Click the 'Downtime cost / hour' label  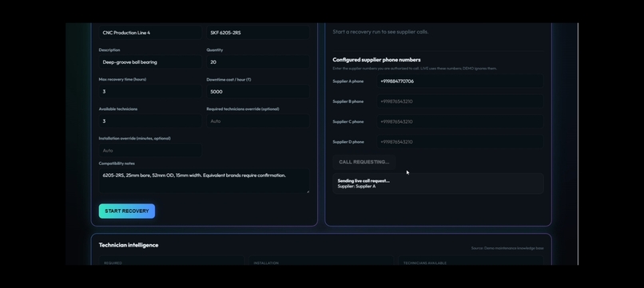click(229, 80)
